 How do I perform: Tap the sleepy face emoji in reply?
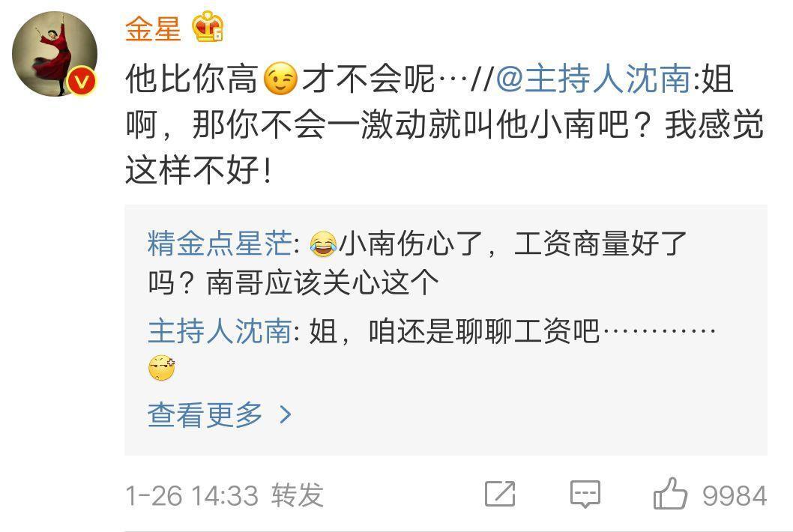(162, 368)
